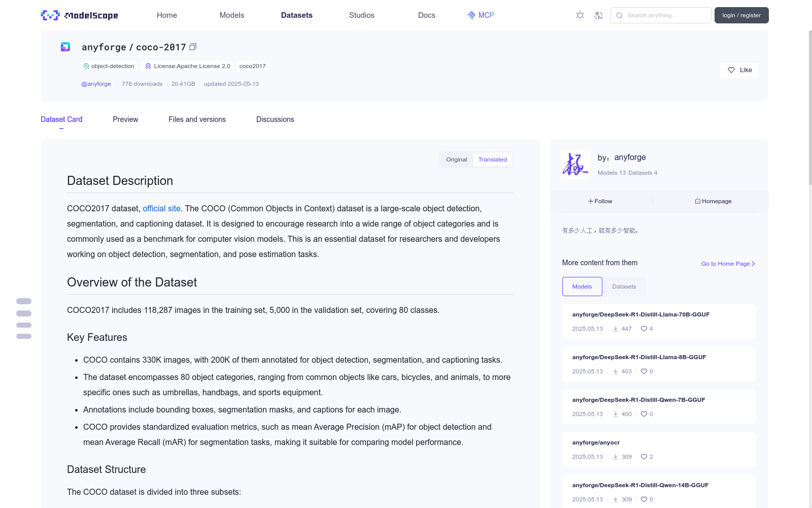Click the License Apache tag icon
The image size is (812, 508).
click(x=148, y=66)
